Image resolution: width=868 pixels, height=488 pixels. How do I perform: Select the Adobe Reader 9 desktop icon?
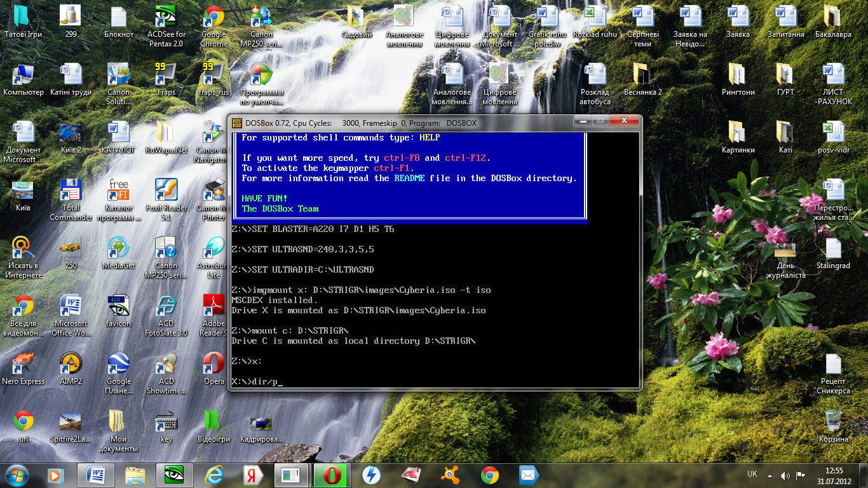pos(214,316)
